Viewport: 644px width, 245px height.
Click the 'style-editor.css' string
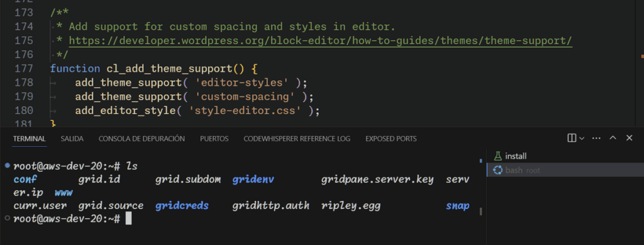click(x=245, y=111)
